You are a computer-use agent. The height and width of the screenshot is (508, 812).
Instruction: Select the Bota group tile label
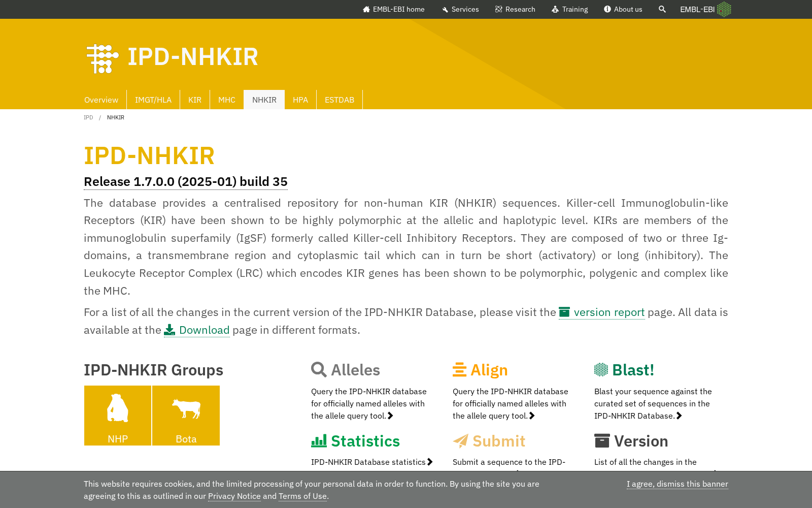tap(186, 439)
